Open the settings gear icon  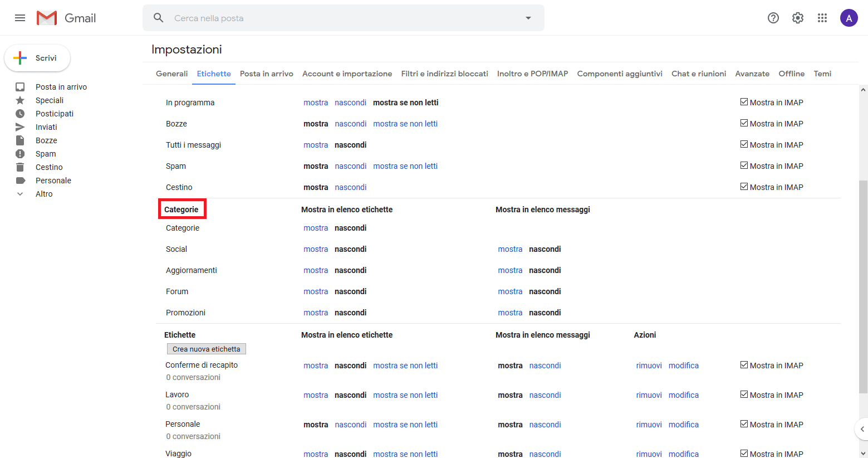coord(798,18)
